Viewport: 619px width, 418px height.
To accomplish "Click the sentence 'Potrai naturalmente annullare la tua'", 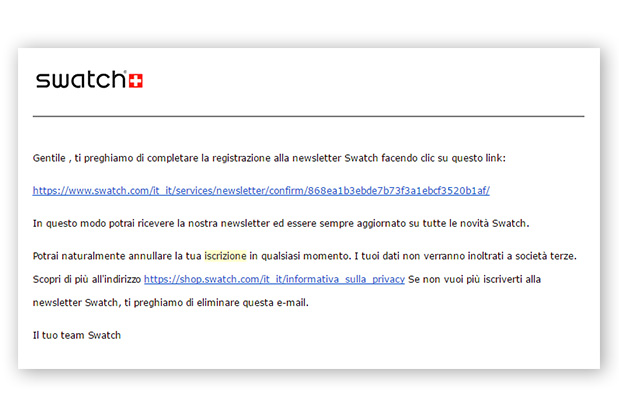I will (117, 256).
